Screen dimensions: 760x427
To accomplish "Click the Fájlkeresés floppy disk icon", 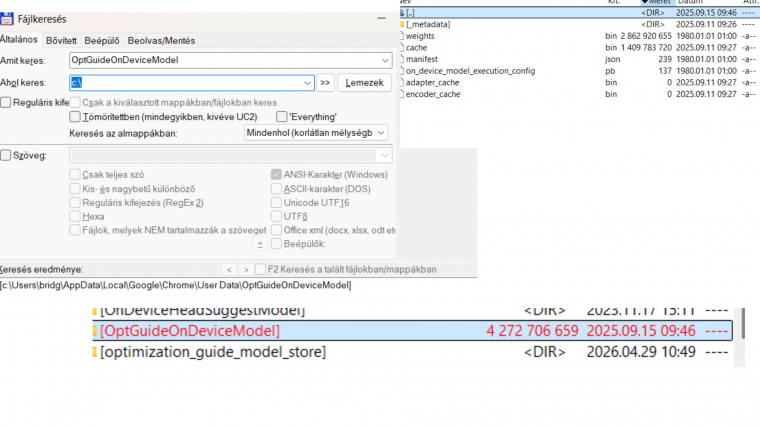I will pos(6,19).
